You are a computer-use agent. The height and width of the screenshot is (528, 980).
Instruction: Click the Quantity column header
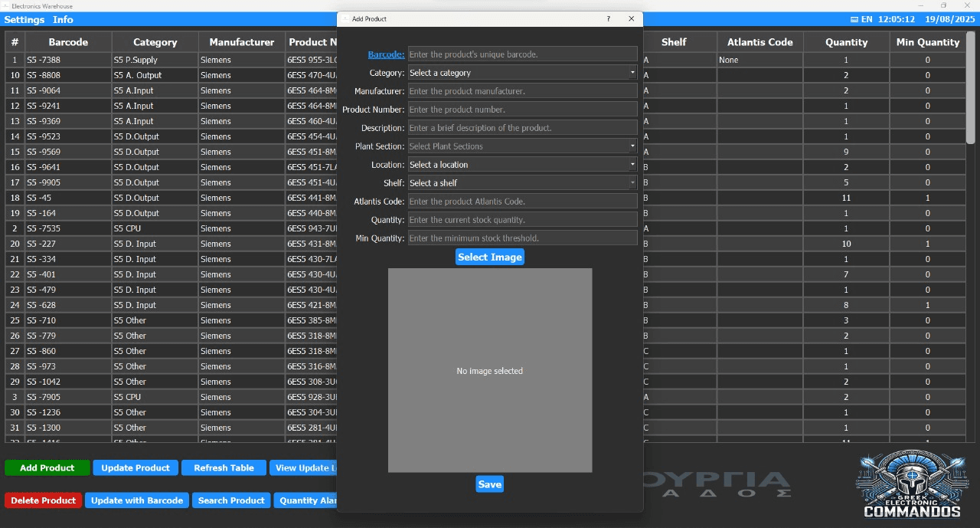[x=846, y=42]
